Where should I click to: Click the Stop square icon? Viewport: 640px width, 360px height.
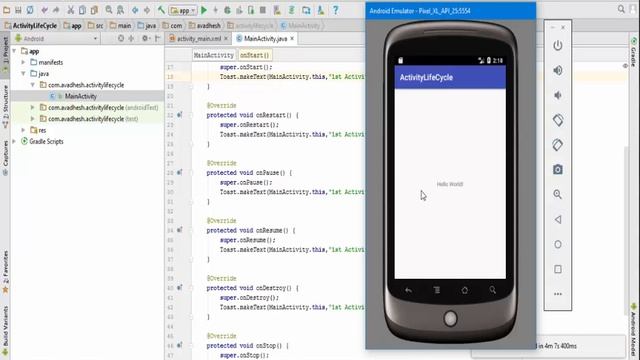(263, 10)
